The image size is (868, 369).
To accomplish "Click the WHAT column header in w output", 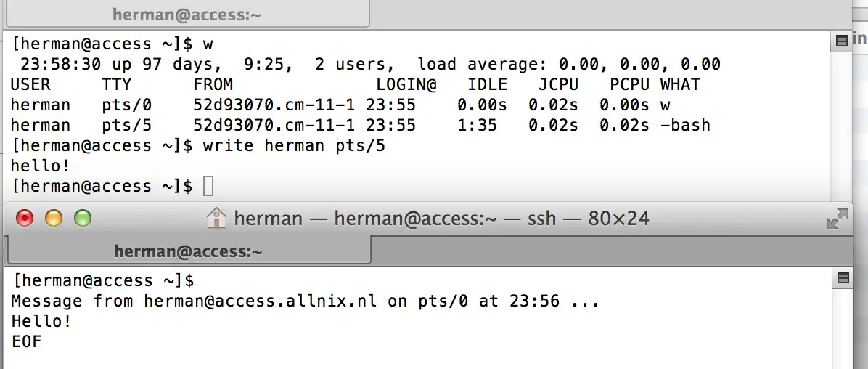I will pyautogui.click(x=680, y=85).
